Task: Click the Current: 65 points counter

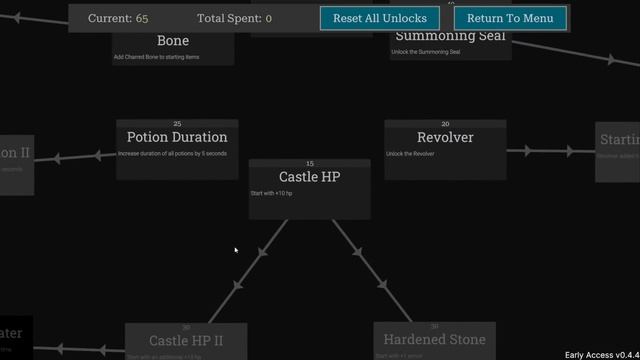Action: tap(118, 18)
